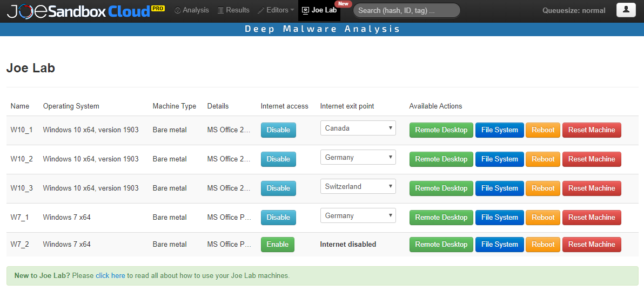Select the W10_1 machine name cell

click(22, 130)
